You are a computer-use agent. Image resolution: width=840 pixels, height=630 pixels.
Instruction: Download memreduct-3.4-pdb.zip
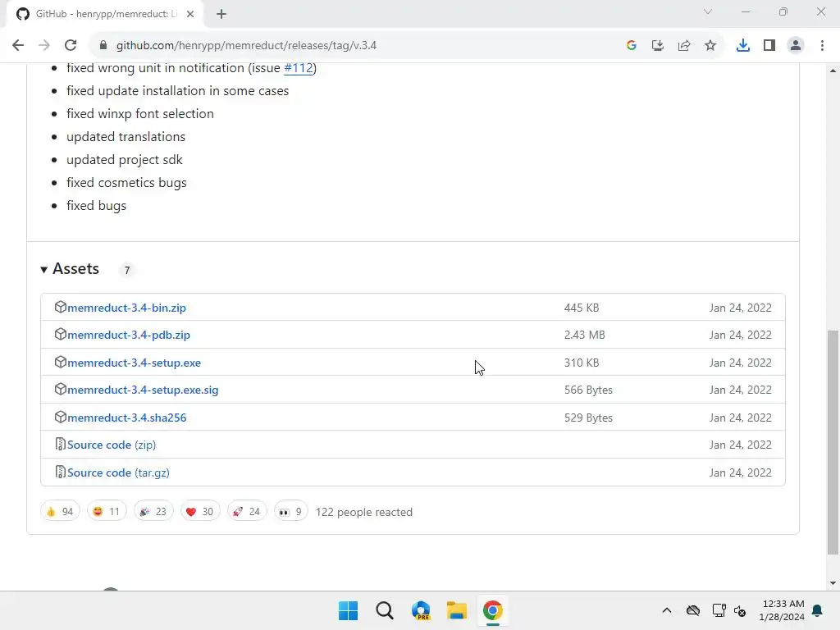point(129,335)
